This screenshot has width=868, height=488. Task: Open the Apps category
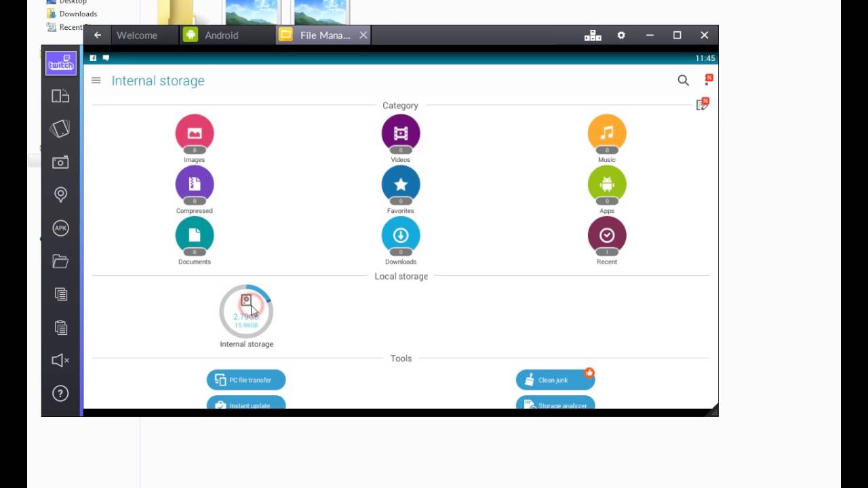[x=607, y=189]
